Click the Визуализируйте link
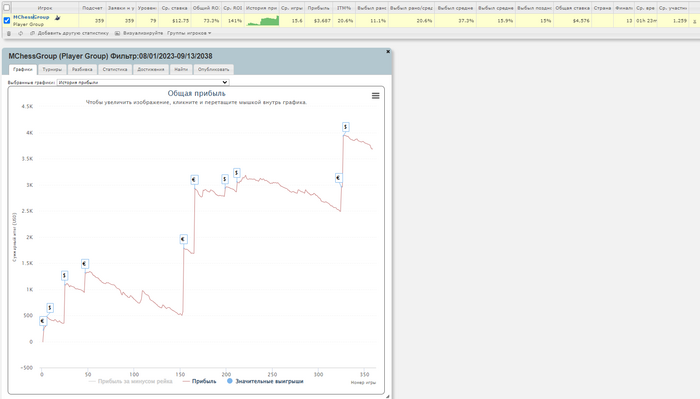700x399 pixels. (143, 33)
